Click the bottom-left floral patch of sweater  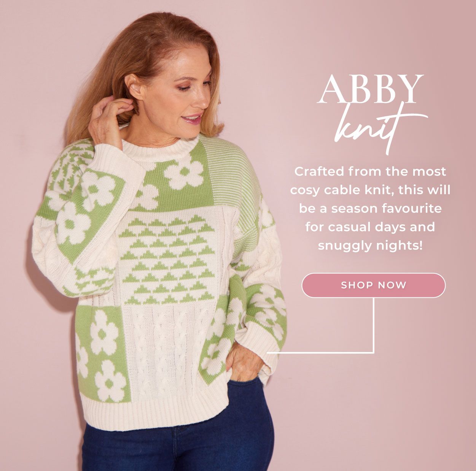(x=102, y=354)
